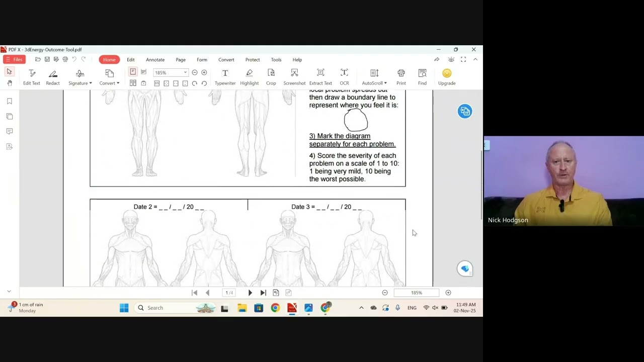Open the Convert tab
644x362 pixels.
(226, 60)
